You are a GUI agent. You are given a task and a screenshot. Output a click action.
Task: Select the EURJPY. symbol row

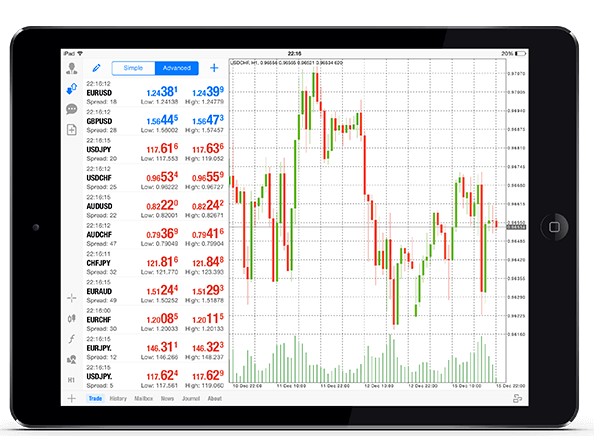(x=155, y=348)
